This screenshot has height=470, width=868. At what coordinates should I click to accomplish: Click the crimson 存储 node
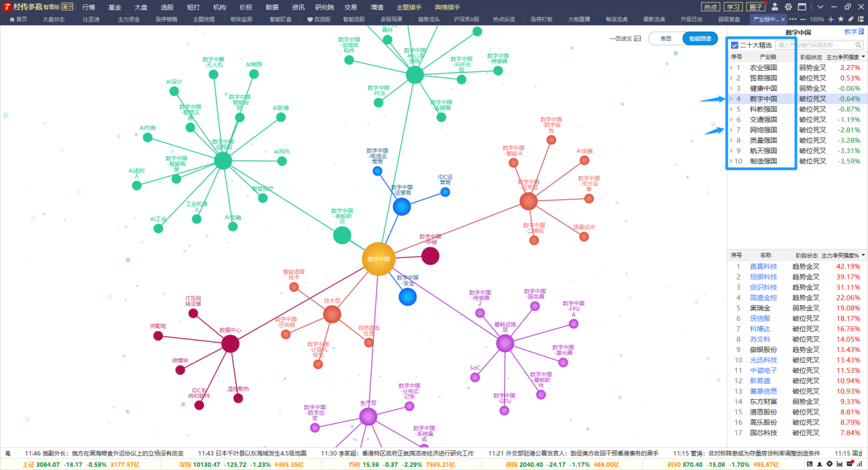pyautogui.click(x=430, y=256)
